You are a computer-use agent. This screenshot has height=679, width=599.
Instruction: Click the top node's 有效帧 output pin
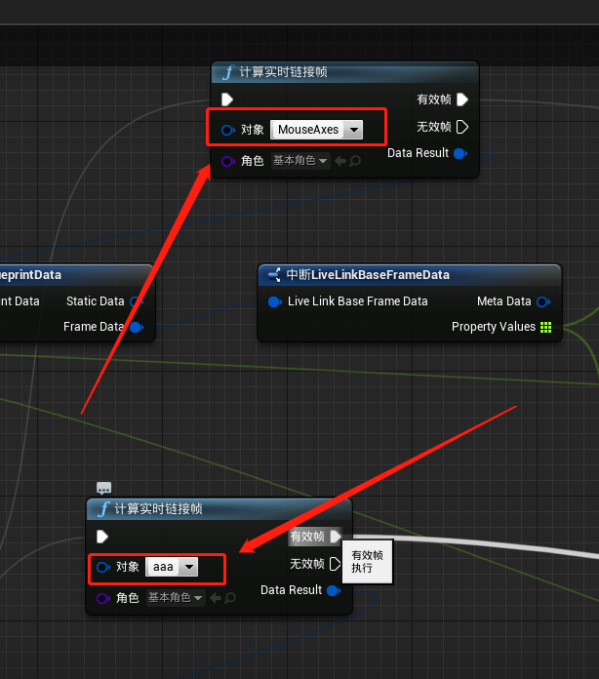click(x=462, y=100)
